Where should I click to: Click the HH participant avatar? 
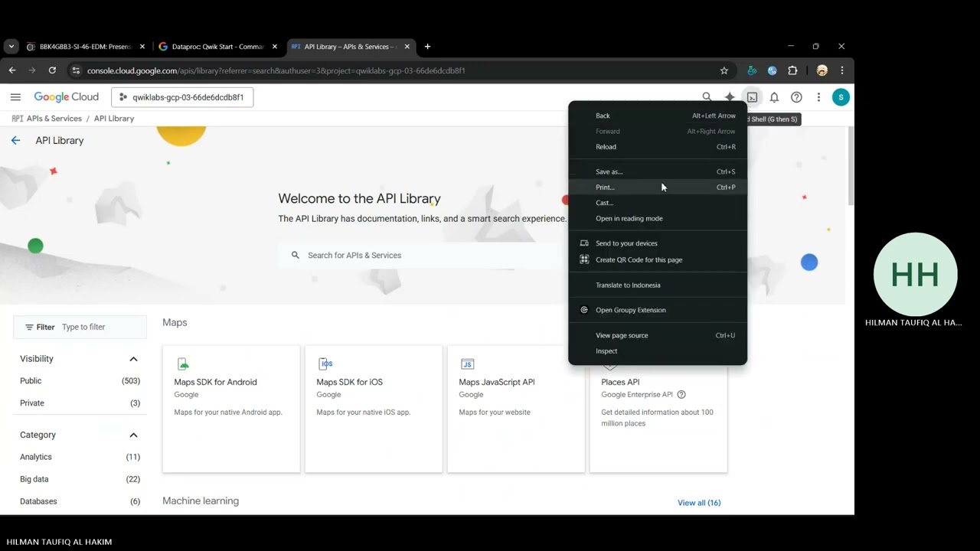click(915, 275)
